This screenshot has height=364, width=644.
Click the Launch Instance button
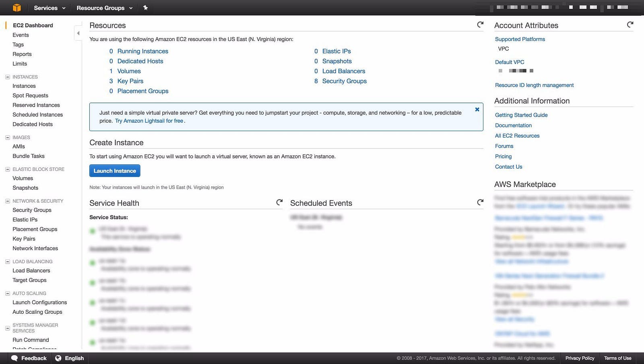coord(115,171)
